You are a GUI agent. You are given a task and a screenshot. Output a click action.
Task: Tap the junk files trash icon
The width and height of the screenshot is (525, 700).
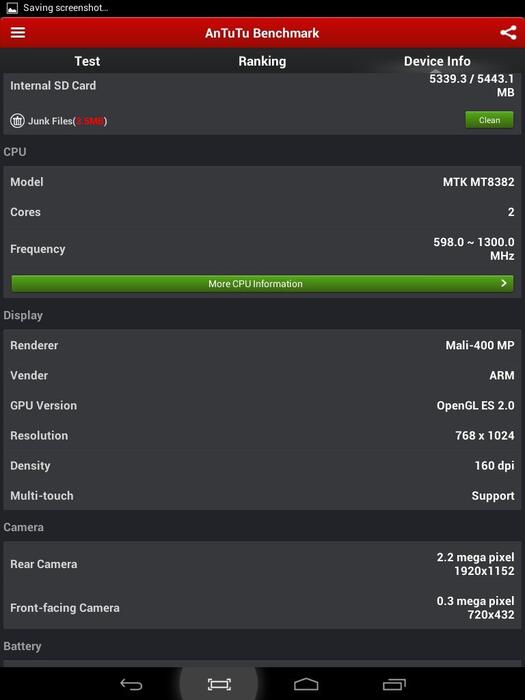pyautogui.click(x=17, y=121)
